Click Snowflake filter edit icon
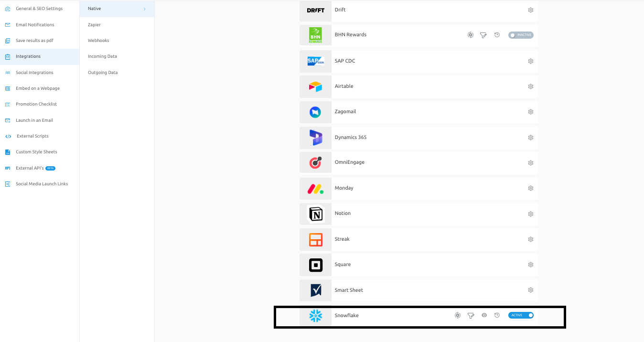644x342 pixels. tap(471, 315)
